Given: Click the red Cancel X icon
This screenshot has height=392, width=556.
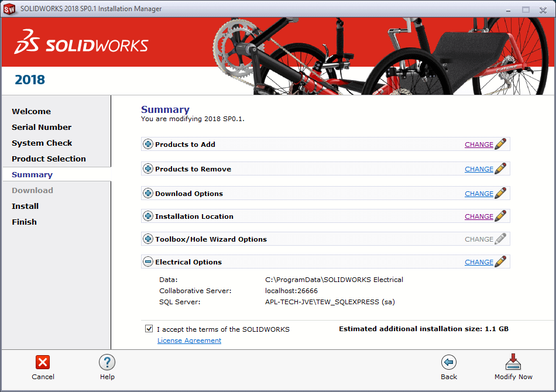Looking at the screenshot, I should [43, 362].
